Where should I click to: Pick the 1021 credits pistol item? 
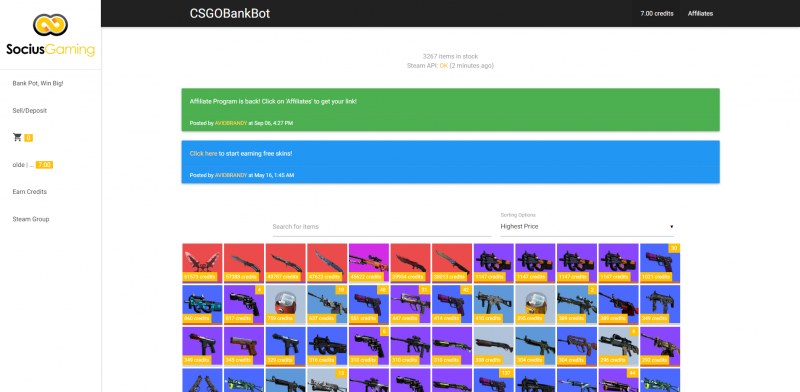click(x=660, y=263)
